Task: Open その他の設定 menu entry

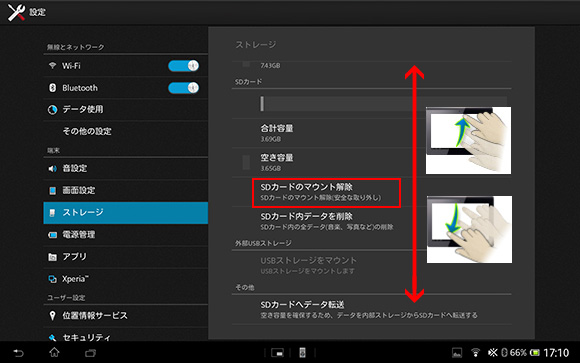Action: click(125, 131)
